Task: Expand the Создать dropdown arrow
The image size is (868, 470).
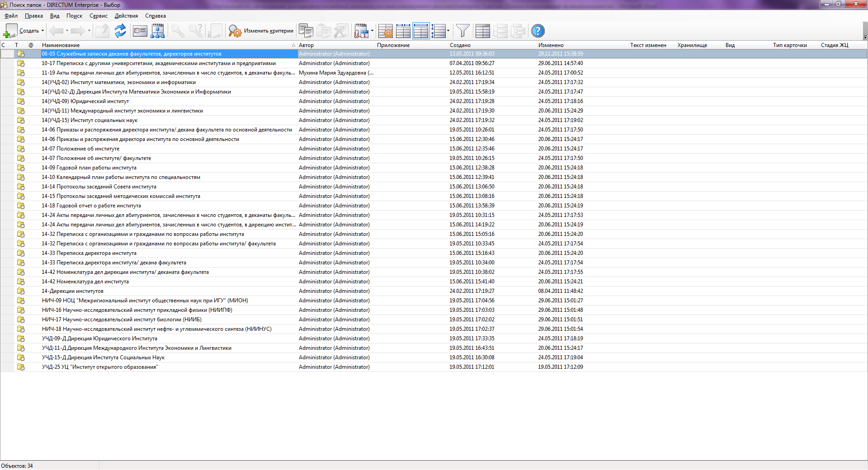Action: click(x=43, y=31)
